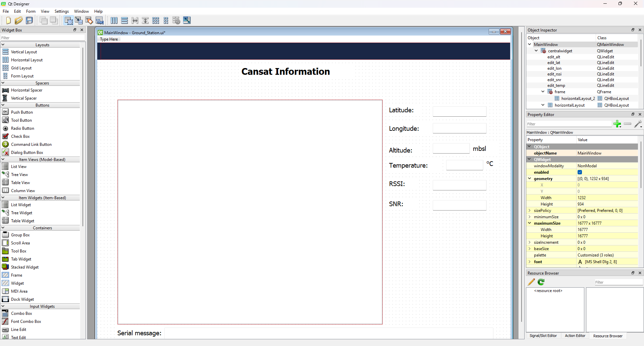
Task: Collapse the Layouts category in Widget Box
Action: pyautogui.click(x=3, y=45)
